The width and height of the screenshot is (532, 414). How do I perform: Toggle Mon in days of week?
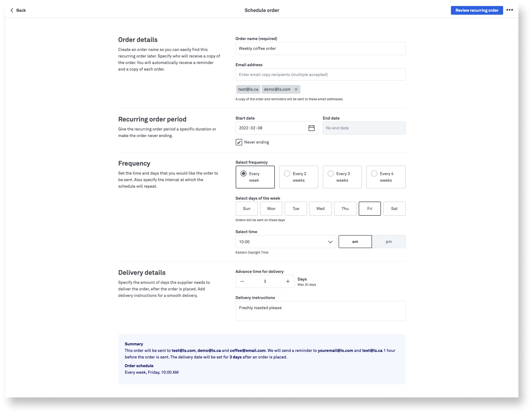coord(271,209)
